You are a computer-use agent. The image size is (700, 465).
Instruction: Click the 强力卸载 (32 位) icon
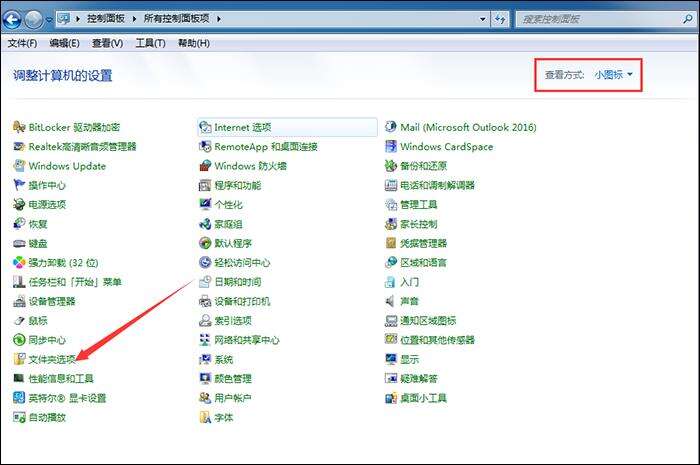point(19,263)
